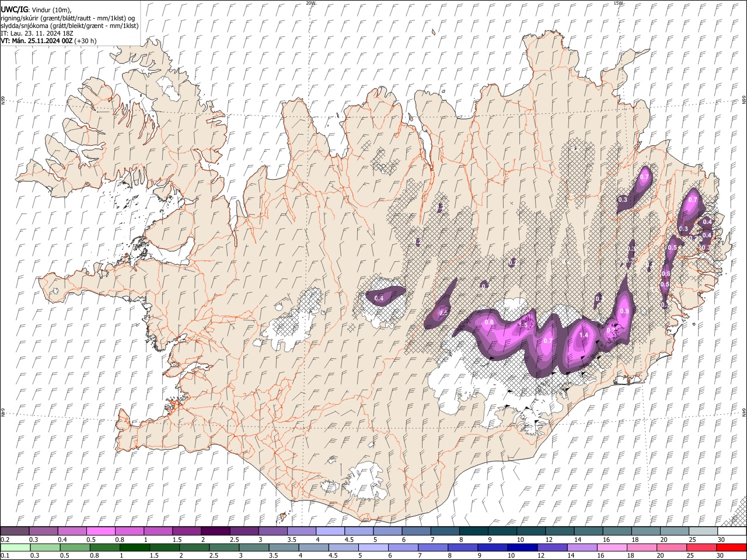Click bottom-row light violet swatch between 14 and 16
The height and width of the screenshot is (560, 747).
582,547
